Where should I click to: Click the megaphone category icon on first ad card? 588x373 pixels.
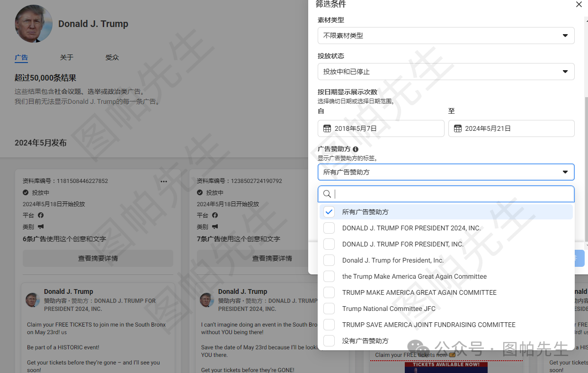pyautogui.click(x=41, y=227)
